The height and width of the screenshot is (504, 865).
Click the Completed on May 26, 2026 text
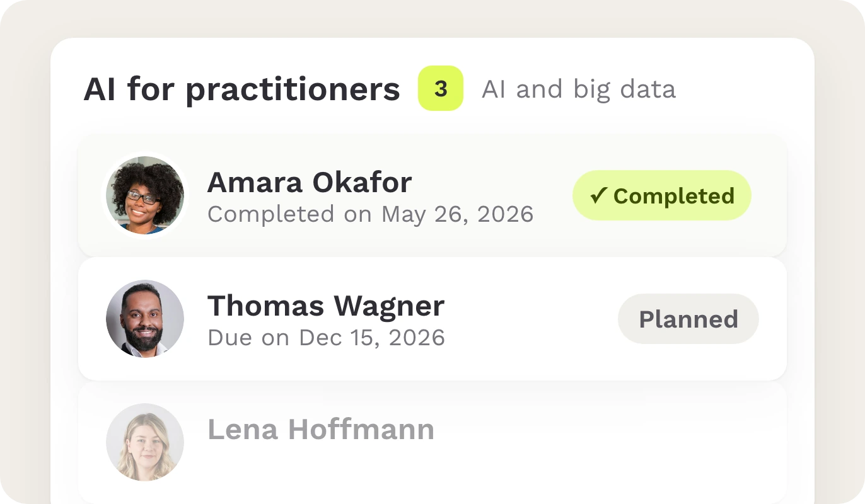371,214
